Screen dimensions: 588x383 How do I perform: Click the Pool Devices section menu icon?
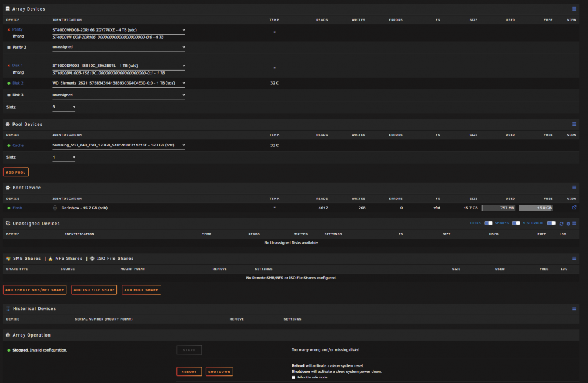coord(574,124)
